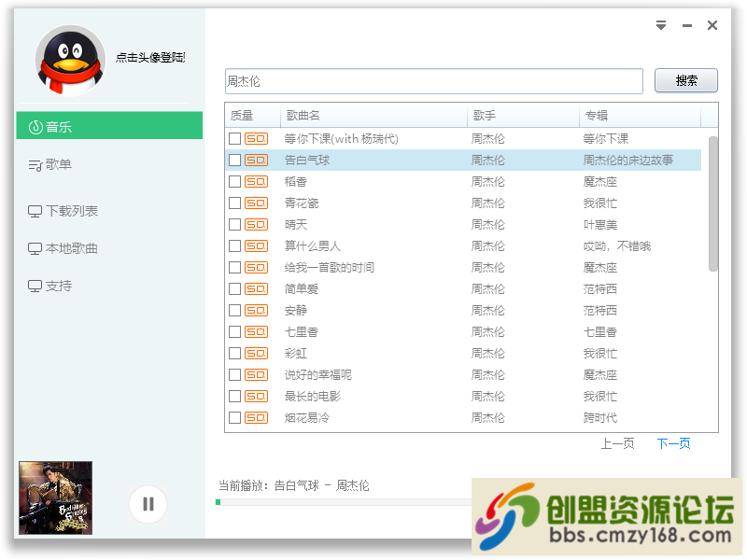Click album 周杰伦的床边故事
This screenshot has width=747, height=560.
pyautogui.click(x=627, y=160)
